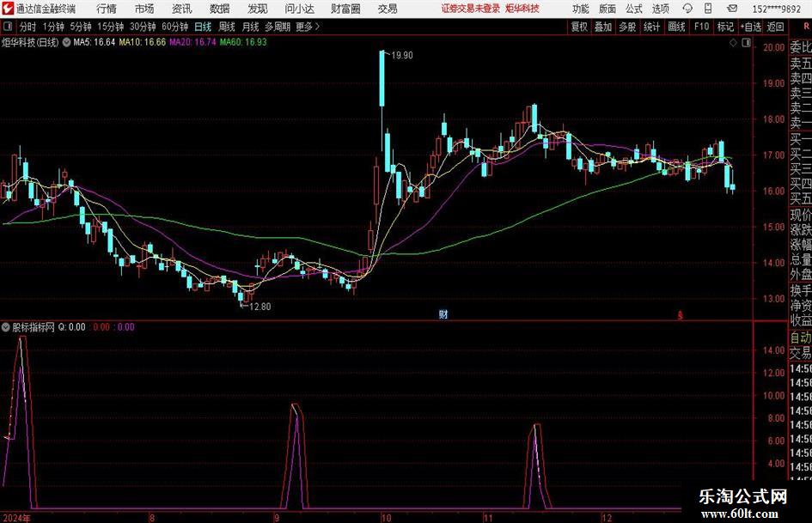The width and height of the screenshot is (812, 523).
Task: Open the mobile phone icon in title bar
Action: (x=708, y=9)
